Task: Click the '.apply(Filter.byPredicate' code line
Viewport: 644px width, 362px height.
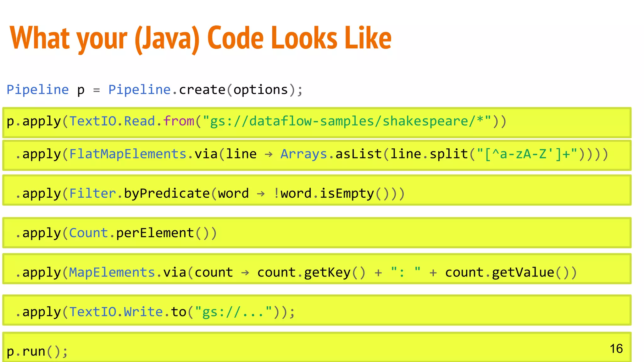Action: [x=317, y=190]
